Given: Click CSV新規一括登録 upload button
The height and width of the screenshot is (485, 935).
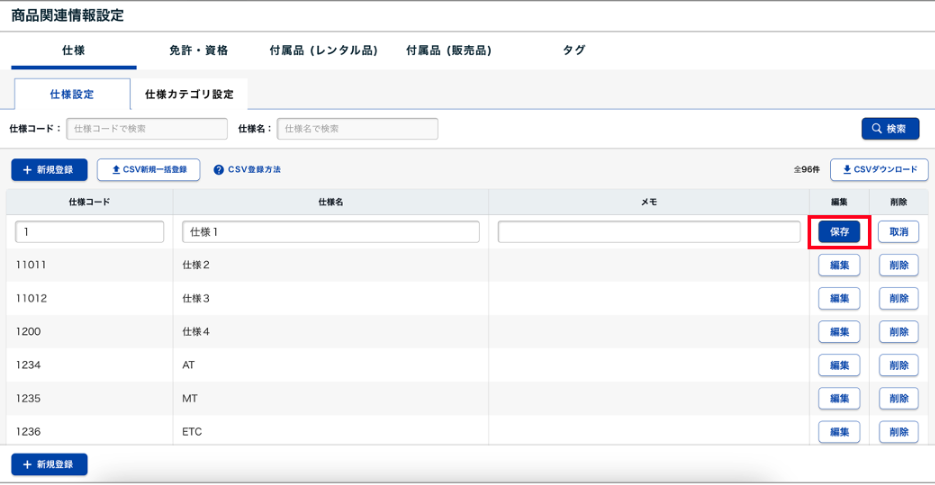Looking at the screenshot, I should [148, 170].
